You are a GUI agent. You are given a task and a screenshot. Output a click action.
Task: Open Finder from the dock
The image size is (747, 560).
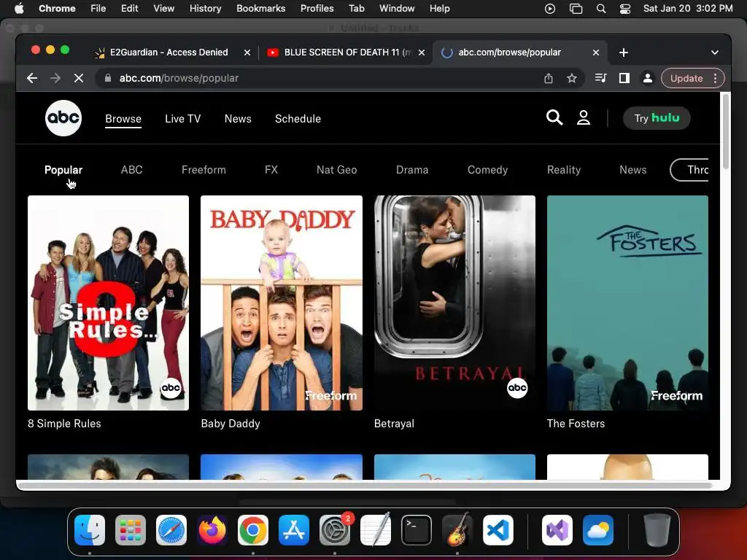(x=90, y=530)
